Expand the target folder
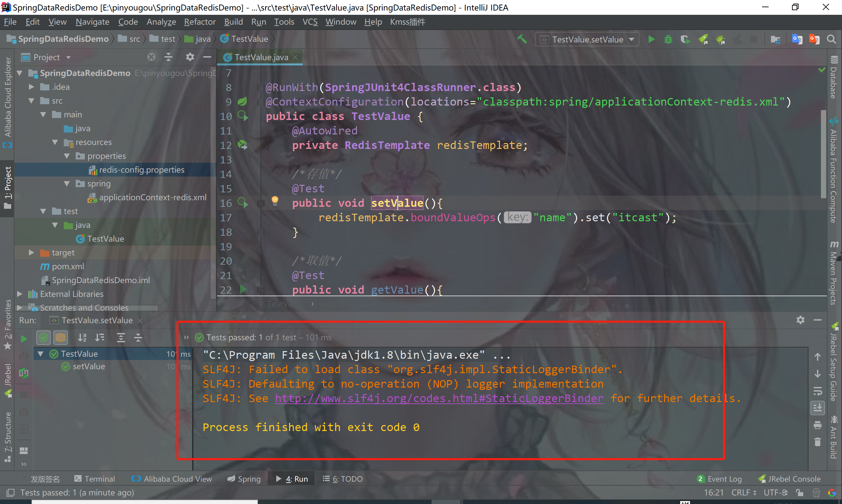842x504 pixels. click(x=31, y=252)
